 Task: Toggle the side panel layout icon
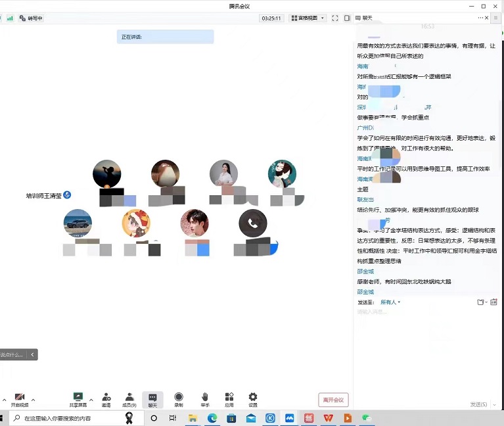tap(347, 18)
